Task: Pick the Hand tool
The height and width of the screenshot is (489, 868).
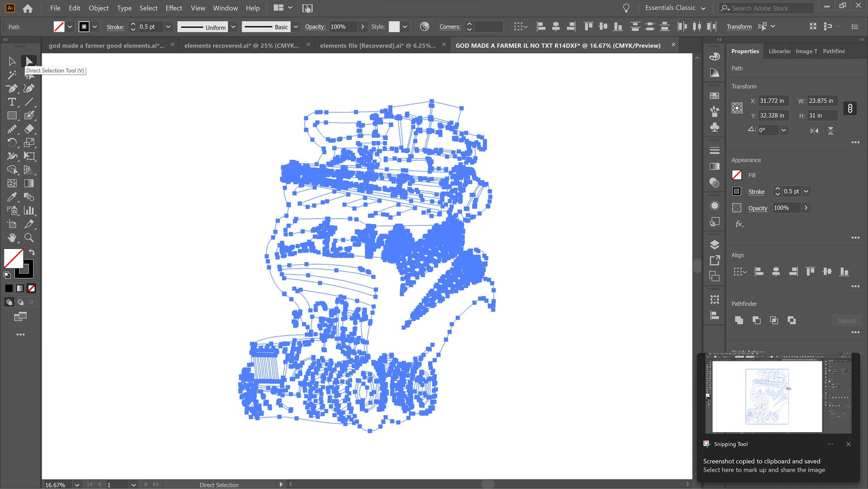Action: 12,237
